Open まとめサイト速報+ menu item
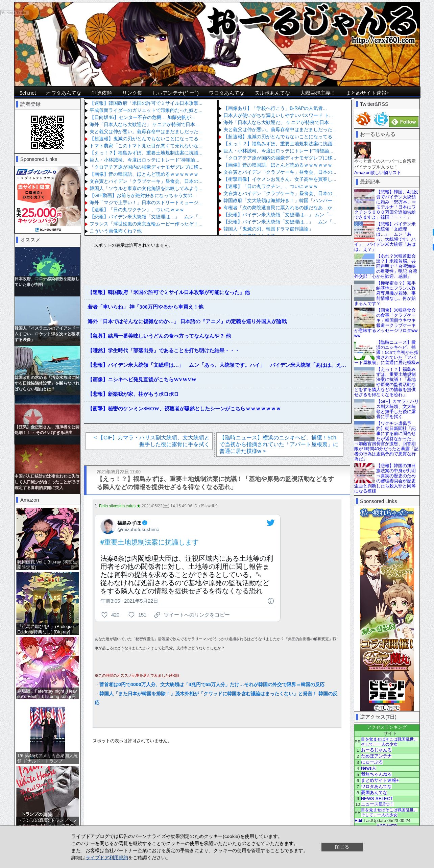This screenshot has height=868, width=434. (x=367, y=93)
